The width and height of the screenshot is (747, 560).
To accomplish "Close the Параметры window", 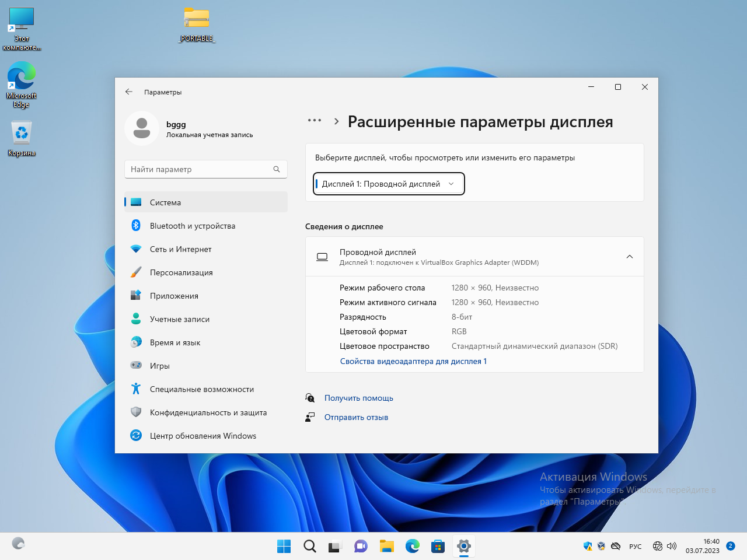I will point(645,87).
